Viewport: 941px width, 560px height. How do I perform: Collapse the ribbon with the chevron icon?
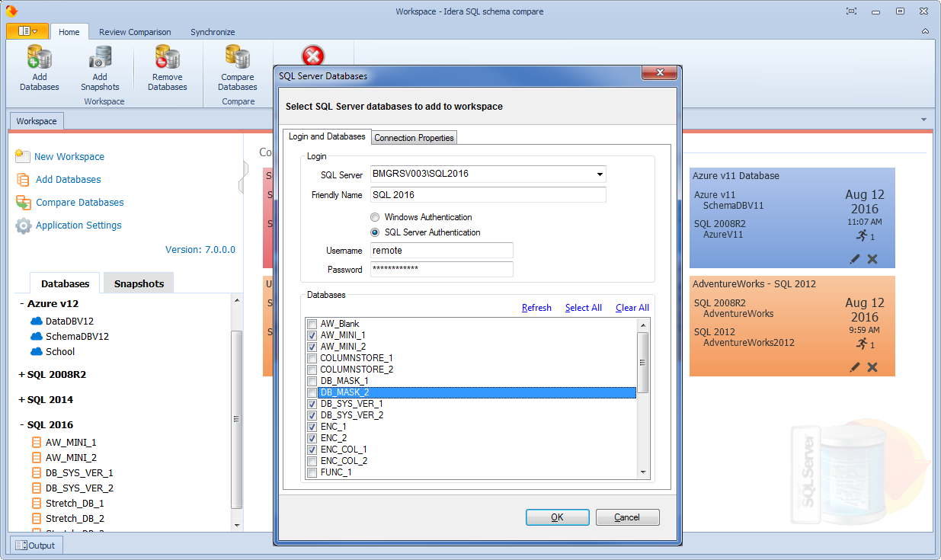(x=925, y=31)
